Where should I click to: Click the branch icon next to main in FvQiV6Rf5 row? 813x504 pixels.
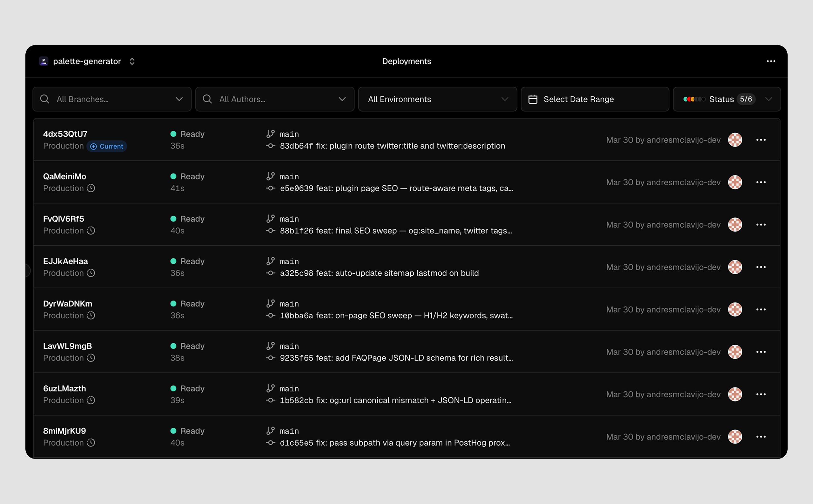click(271, 219)
